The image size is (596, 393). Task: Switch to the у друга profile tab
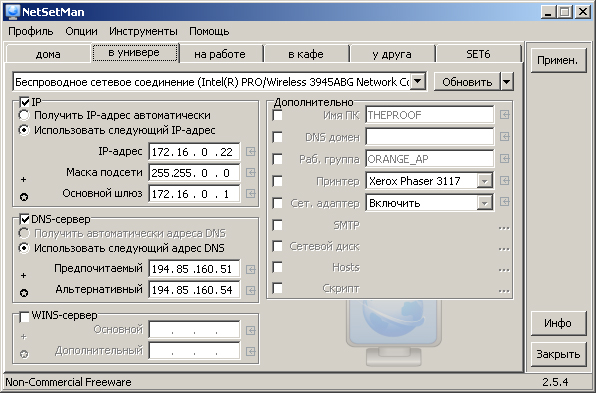(x=392, y=54)
